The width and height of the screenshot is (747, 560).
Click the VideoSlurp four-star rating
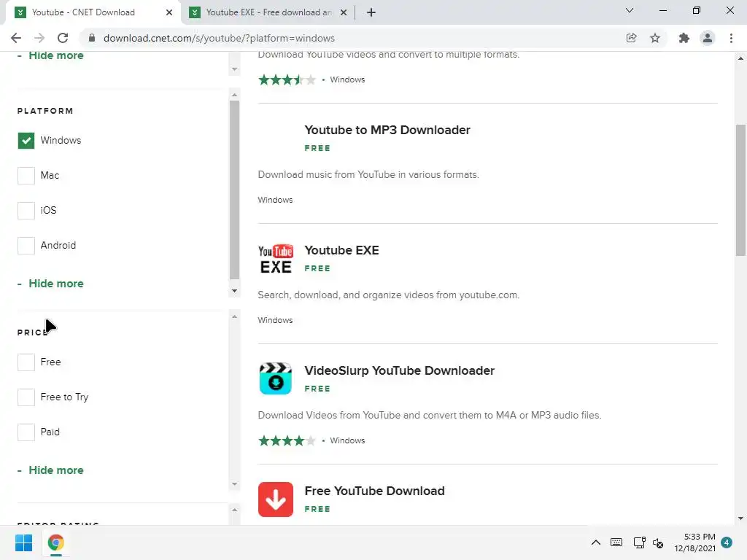pyautogui.click(x=287, y=440)
